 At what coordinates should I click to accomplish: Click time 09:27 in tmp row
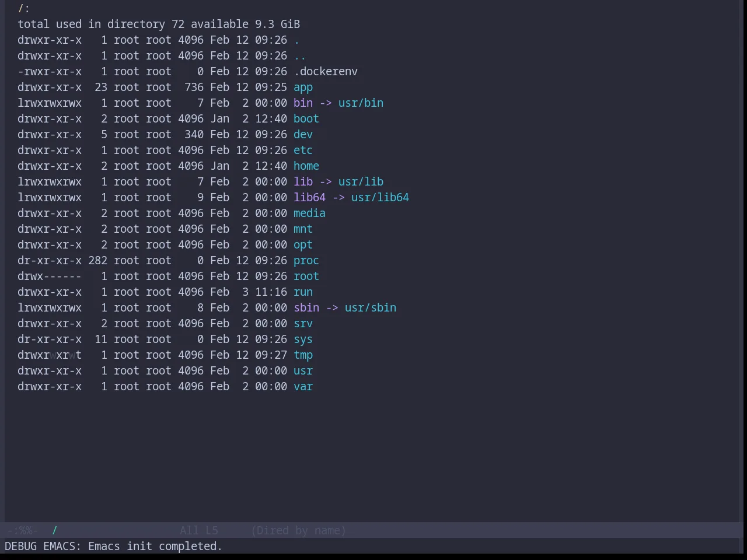pyautogui.click(x=271, y=355)
